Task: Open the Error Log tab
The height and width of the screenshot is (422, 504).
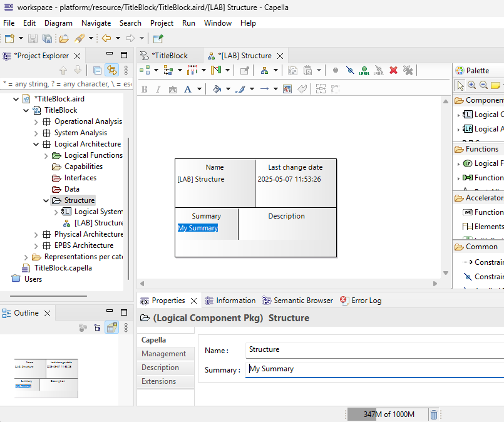Action: tap(361, 301)
